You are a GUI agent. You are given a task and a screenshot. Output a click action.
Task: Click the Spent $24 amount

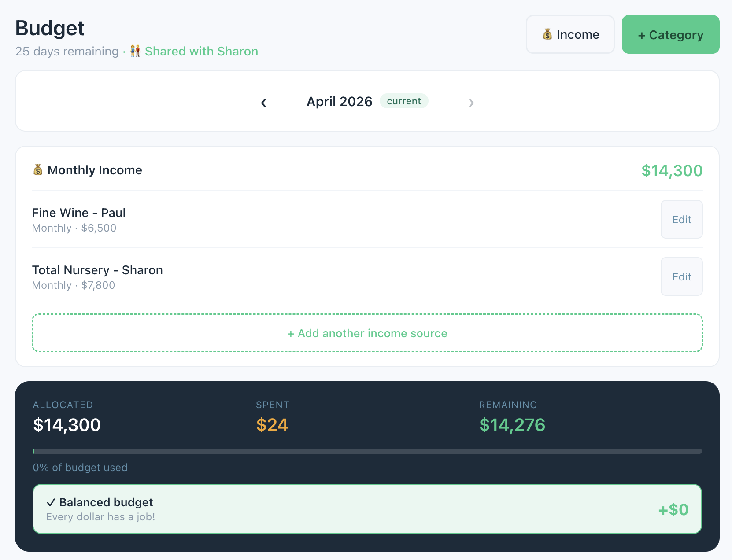[272, 425]
